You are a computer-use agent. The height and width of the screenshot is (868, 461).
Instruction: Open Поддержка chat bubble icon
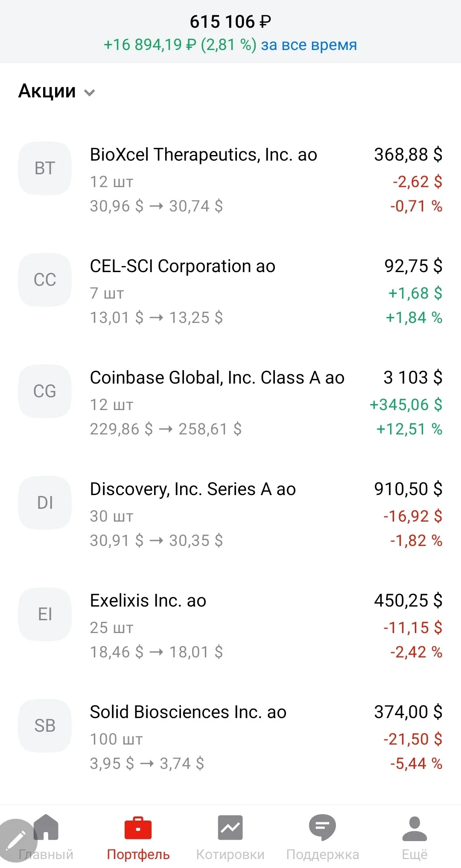322,828
